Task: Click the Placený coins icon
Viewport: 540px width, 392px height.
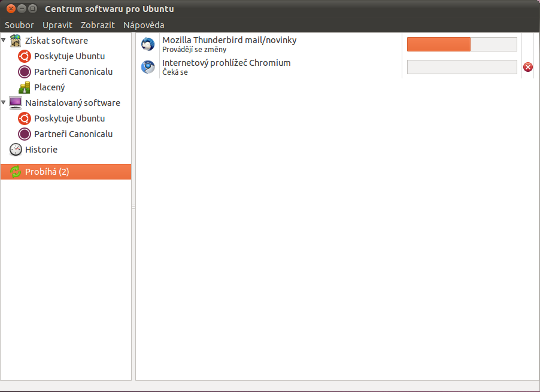Action: click(25, 87)
